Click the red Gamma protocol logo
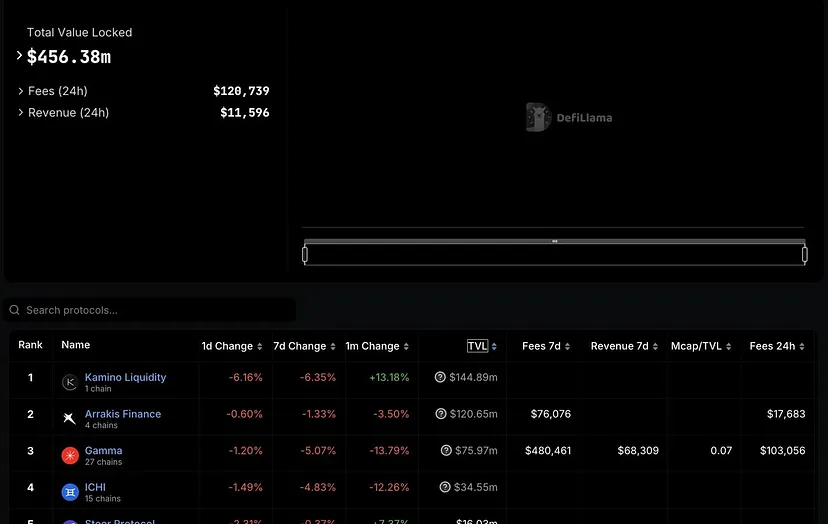Viewport: 828px width, 524px height. click(x=69, y=455)
